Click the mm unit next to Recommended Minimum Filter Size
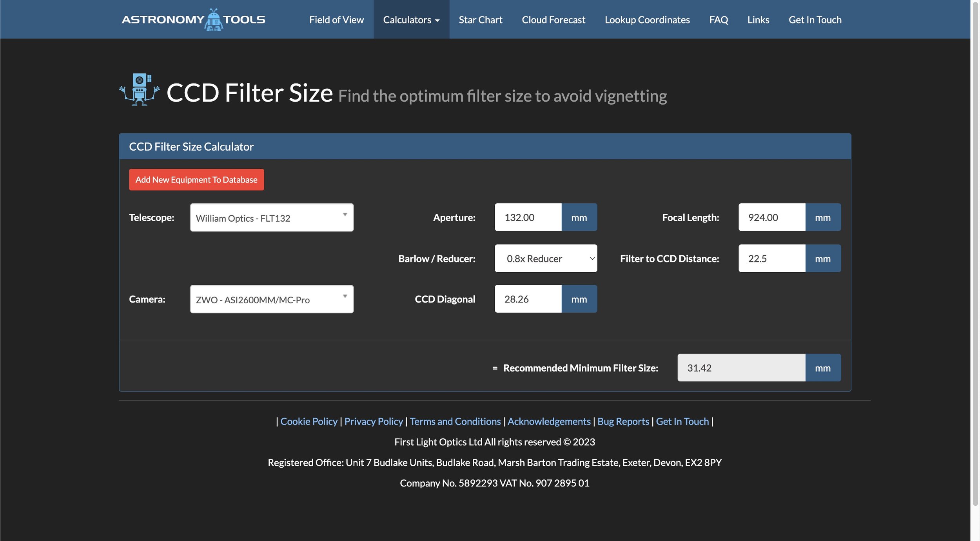 point(823,368)
